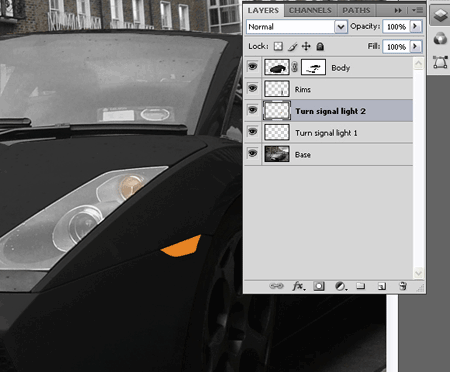Toggle Lock transparent pixels
This screenshot has height=372, width=450.
click(278, 46)
